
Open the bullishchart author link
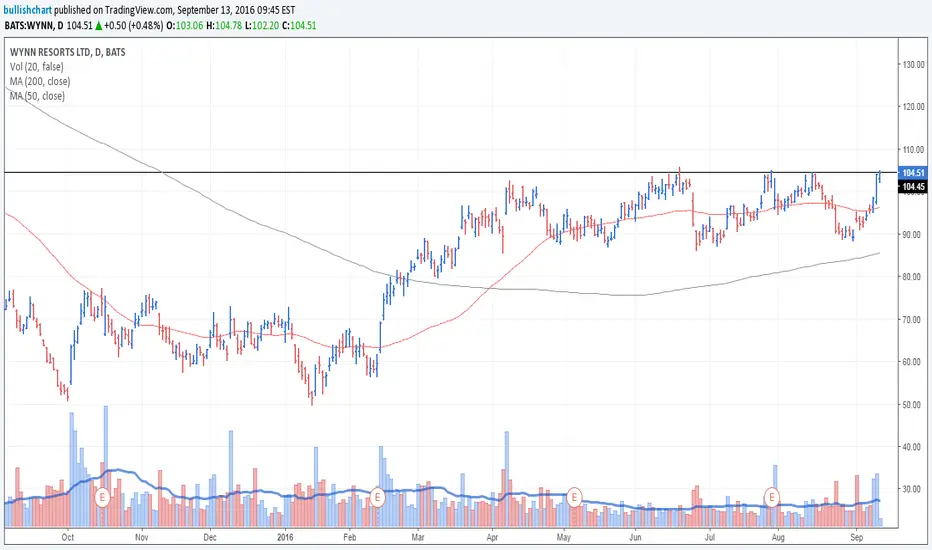28,10
